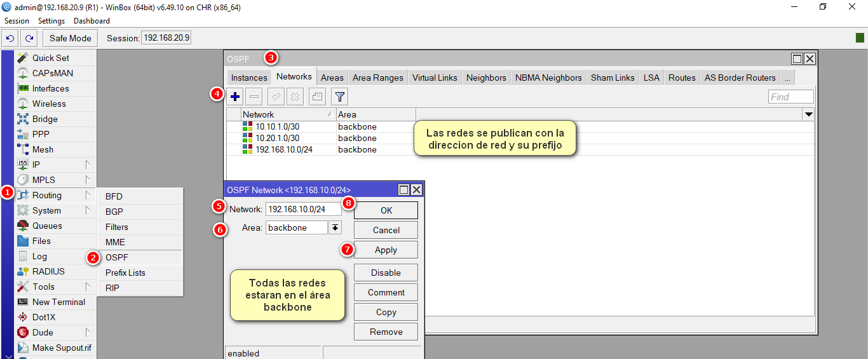
Task: Click the Disable X toolbar icon
Action: pos(295,97)
